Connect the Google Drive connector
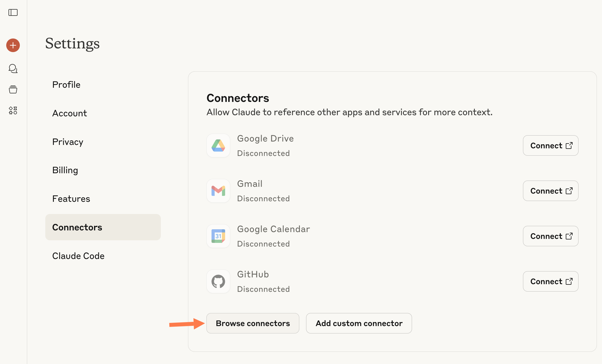Screen dimensions: 602x364 click(x=550, y=145)
